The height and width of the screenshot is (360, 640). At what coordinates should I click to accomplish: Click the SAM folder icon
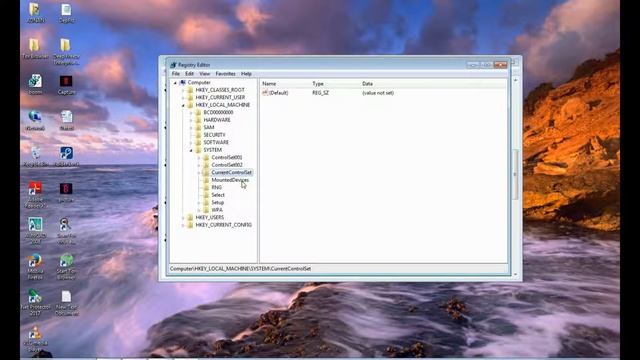click(x=198, y=127)
